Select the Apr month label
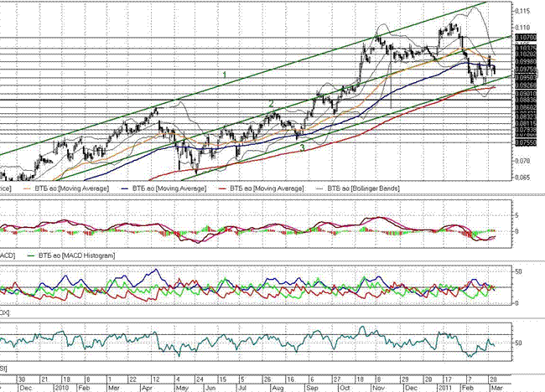 click(148, 388)
